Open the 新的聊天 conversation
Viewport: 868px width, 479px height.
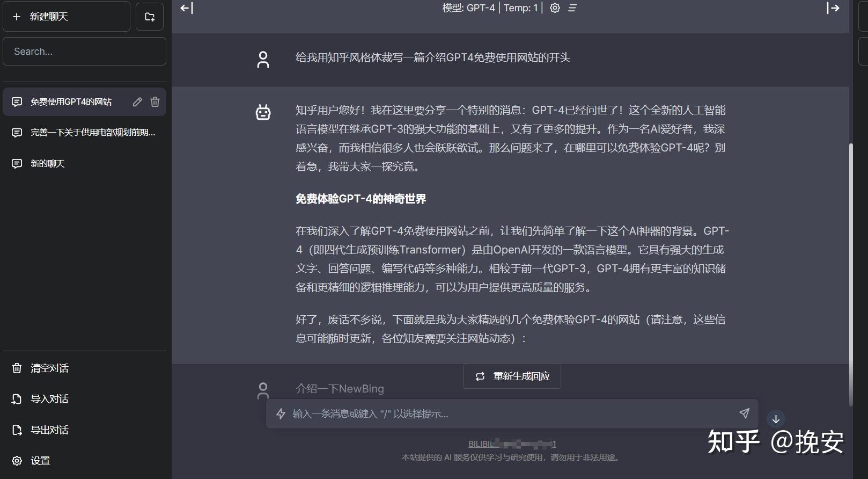[x=84, y=164]
